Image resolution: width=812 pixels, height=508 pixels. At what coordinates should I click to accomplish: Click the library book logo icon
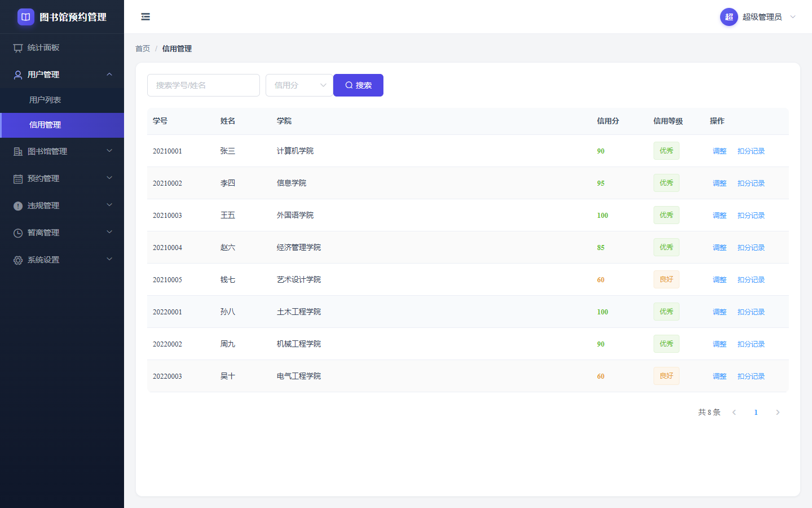(26, 17)
